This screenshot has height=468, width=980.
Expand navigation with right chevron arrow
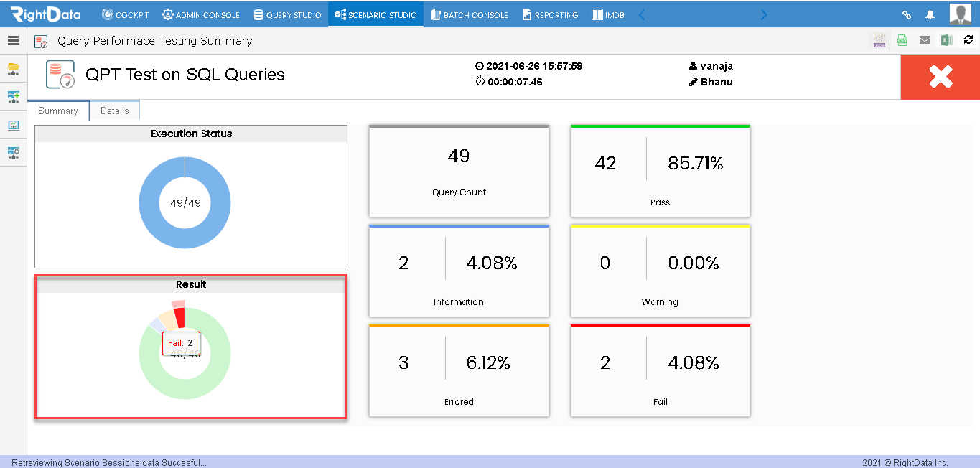click(764, 14)
